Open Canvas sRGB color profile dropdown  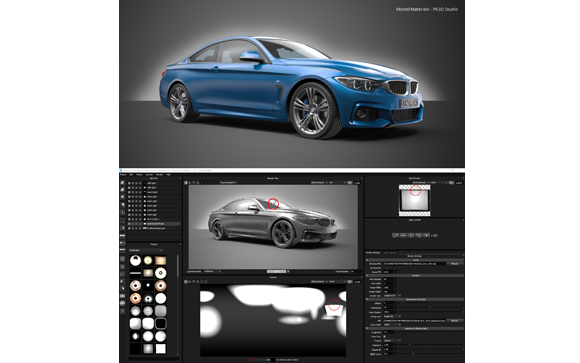pos(318,282)
